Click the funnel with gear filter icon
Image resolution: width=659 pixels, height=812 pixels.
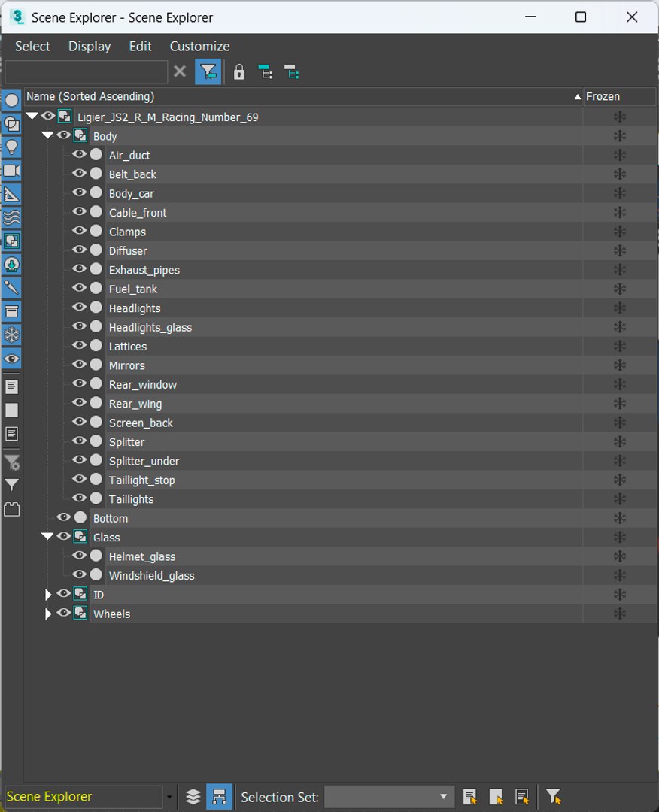coord(11,462)
